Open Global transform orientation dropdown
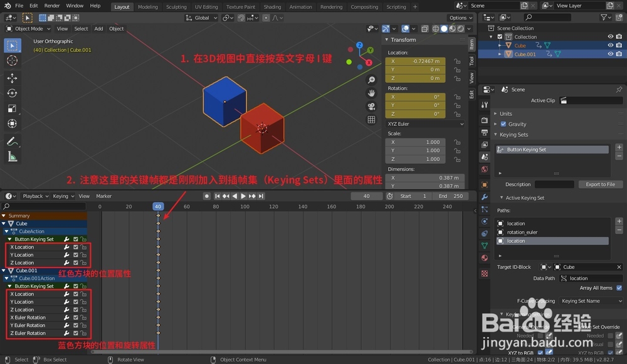Screen dimensions: 627x364 (x=201, y=18)
